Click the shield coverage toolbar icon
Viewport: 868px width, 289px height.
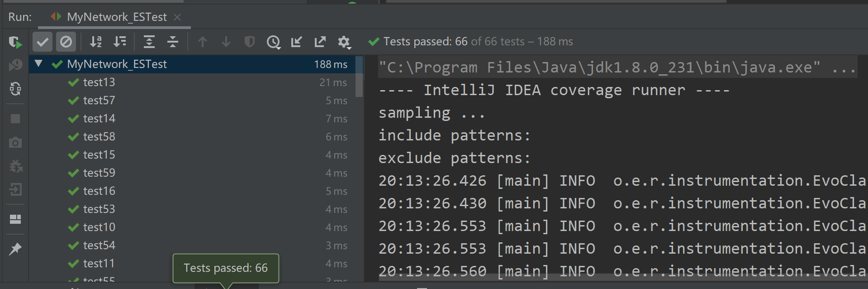point(250,42)
